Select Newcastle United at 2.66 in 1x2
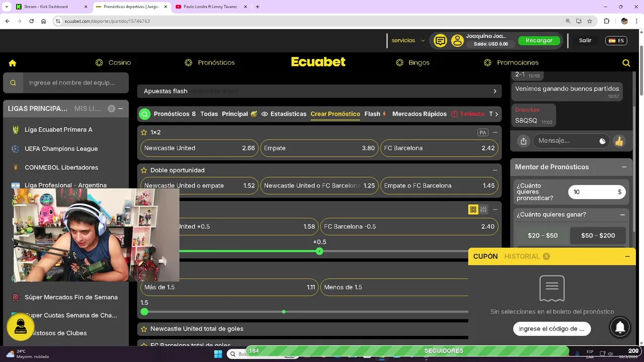The image size is (644, 362). coord(199,148)
